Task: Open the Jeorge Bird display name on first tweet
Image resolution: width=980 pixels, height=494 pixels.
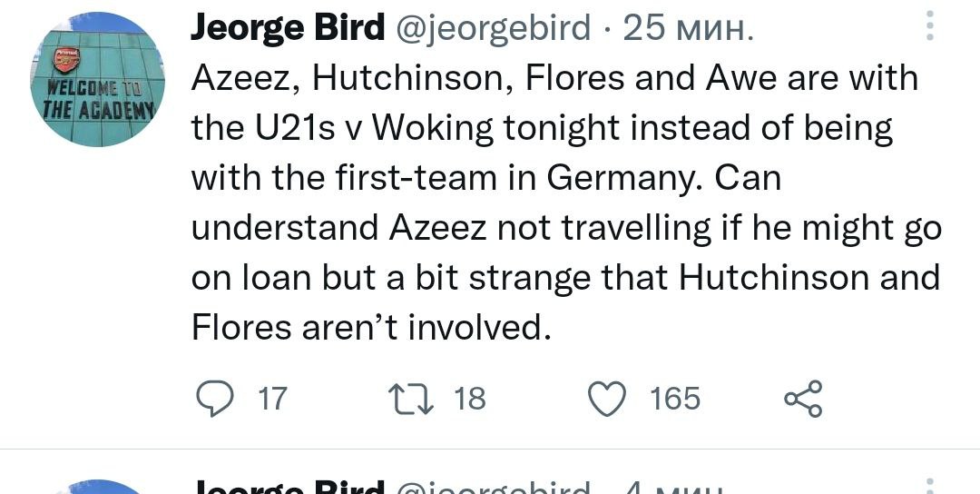Action: pos(288,28)
